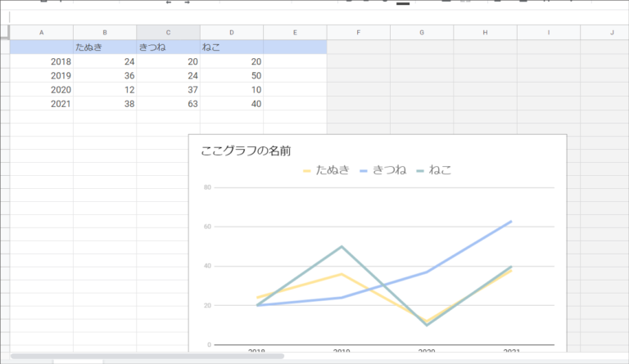Click the cell with value 50
The height and width of the screenshot is (364, 629).
(231, 75)
